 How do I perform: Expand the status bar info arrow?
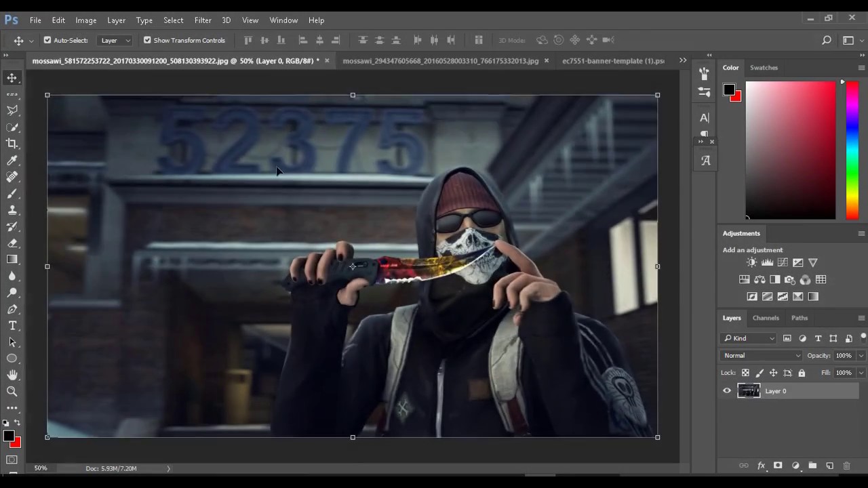[x=168, y=468]
